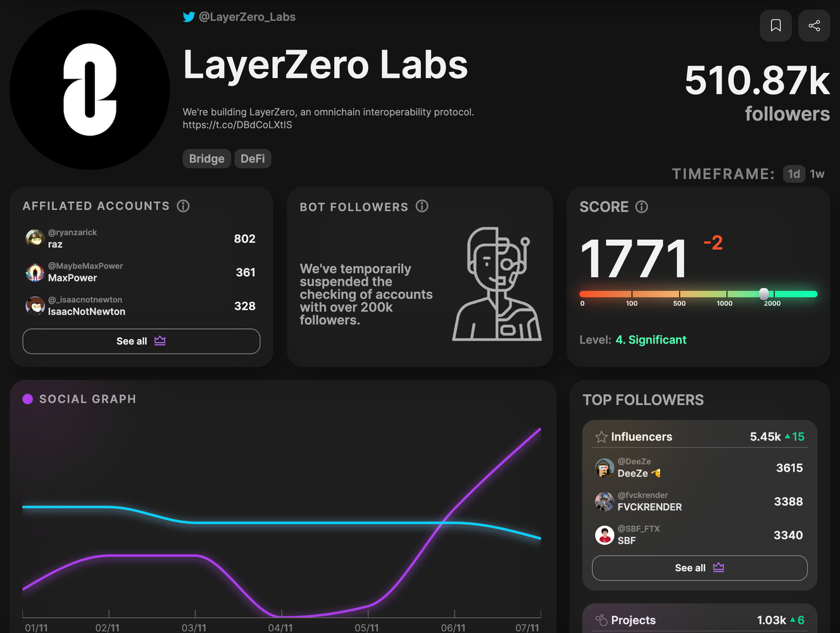Open the t.co/DBdCoLXtIS link
The image size is (840, 633).
[x=237, y=125]
